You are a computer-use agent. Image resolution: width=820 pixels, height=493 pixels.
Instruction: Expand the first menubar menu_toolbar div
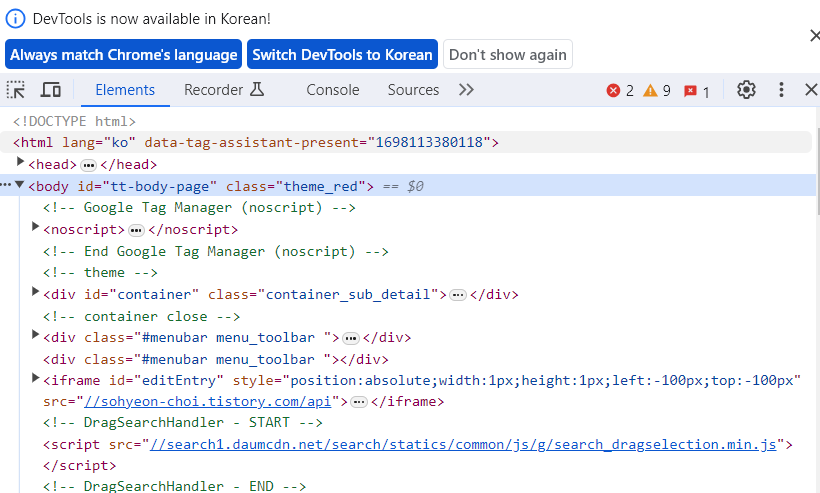tap(35, 335)
